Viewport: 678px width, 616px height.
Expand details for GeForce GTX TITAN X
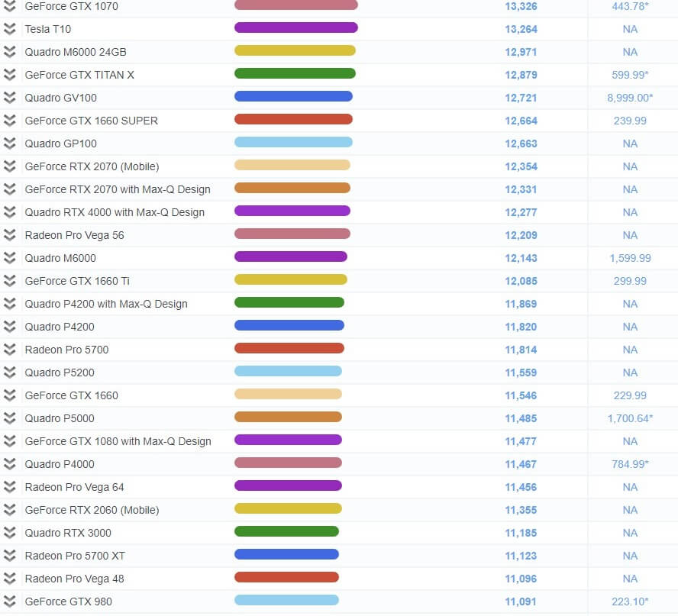(9, 75)
